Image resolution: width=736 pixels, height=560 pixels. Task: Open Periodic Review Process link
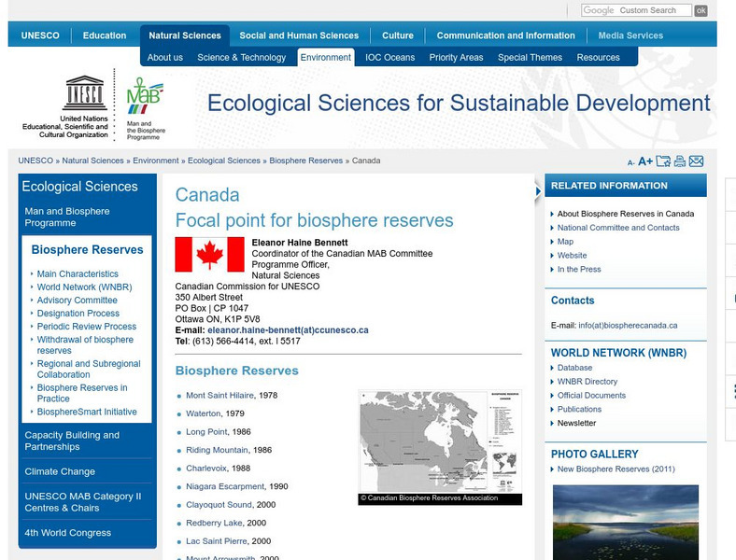pos(86,327)
